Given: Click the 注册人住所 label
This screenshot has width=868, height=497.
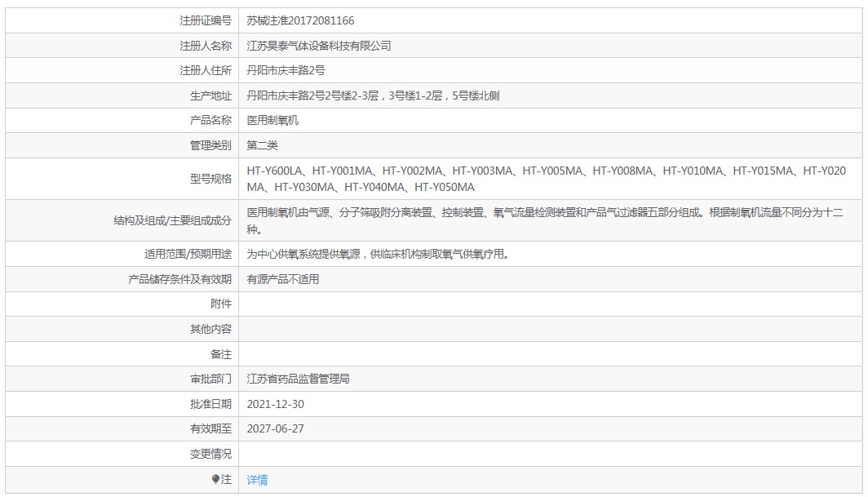Looking at the screenshot, I should pyautogui.click(x=206, y=70).
